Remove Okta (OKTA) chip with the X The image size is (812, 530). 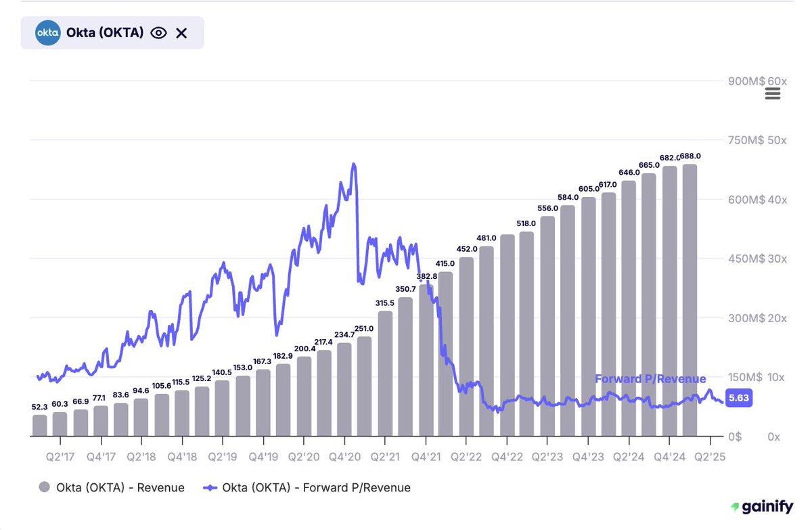(x=181, y=32)
